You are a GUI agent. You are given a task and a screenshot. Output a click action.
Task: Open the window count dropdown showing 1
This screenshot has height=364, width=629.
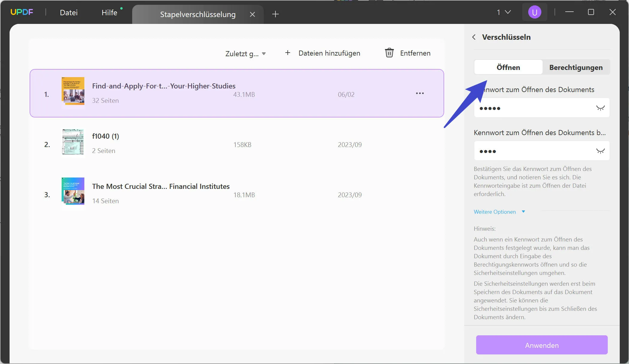pyautogui.click(x=504, y=12)
